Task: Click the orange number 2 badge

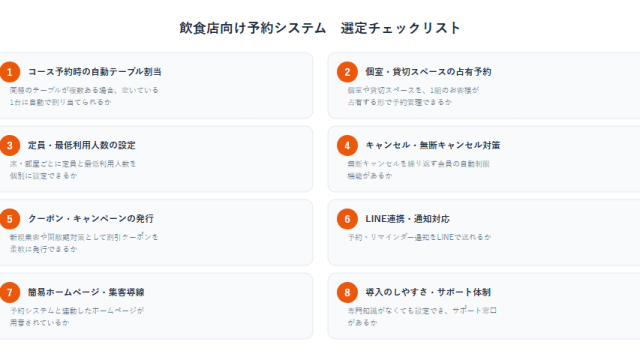Action: click(347, 72)
